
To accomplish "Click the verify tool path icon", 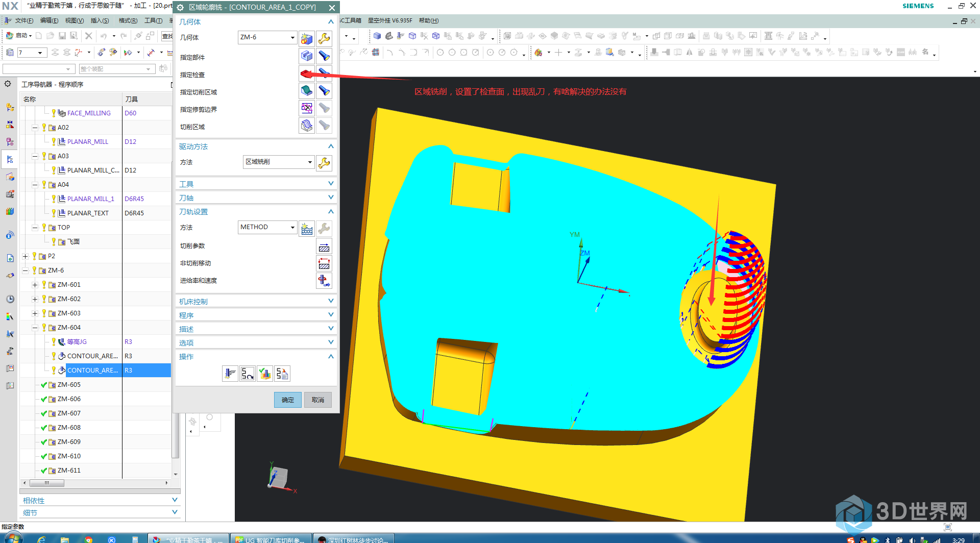I will [265, 374].
